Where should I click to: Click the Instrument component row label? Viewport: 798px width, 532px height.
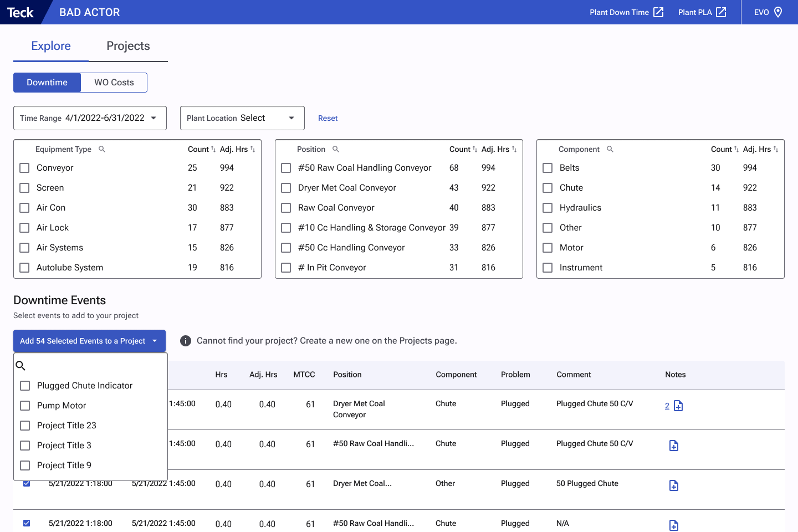point(581,268)
